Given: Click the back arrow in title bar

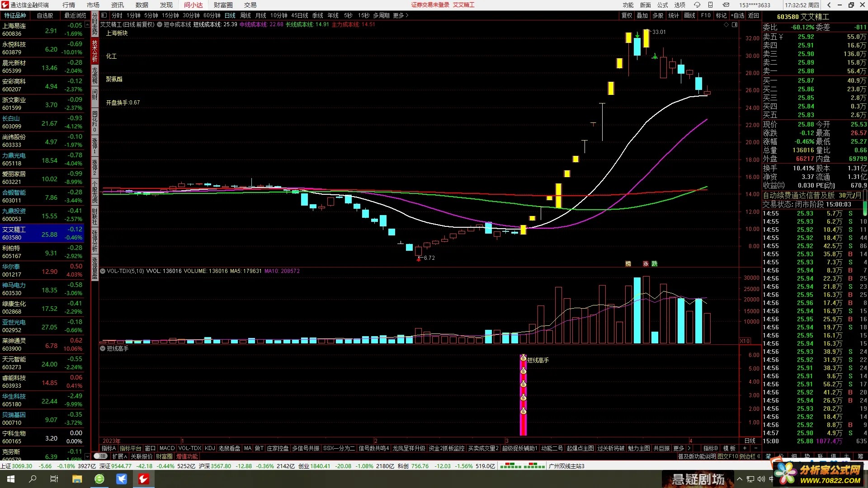Looking at the screenshot, I should coord(829,5).
